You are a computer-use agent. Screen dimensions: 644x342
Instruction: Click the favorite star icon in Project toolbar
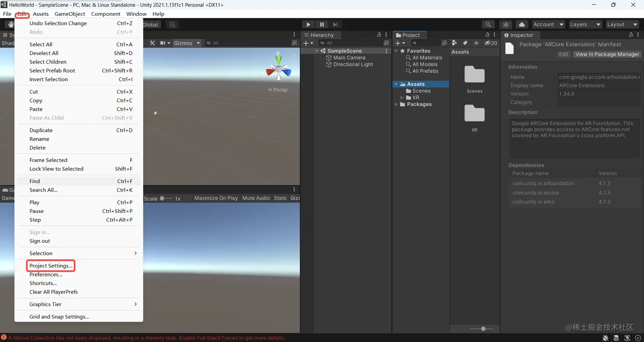click(476, 43)
